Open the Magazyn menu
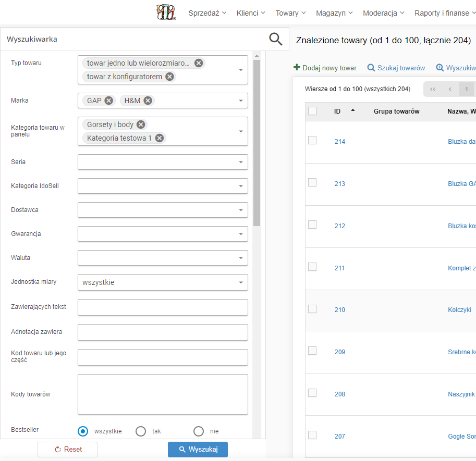The width and height of the screenshot is (476, 461). point(334,13)
